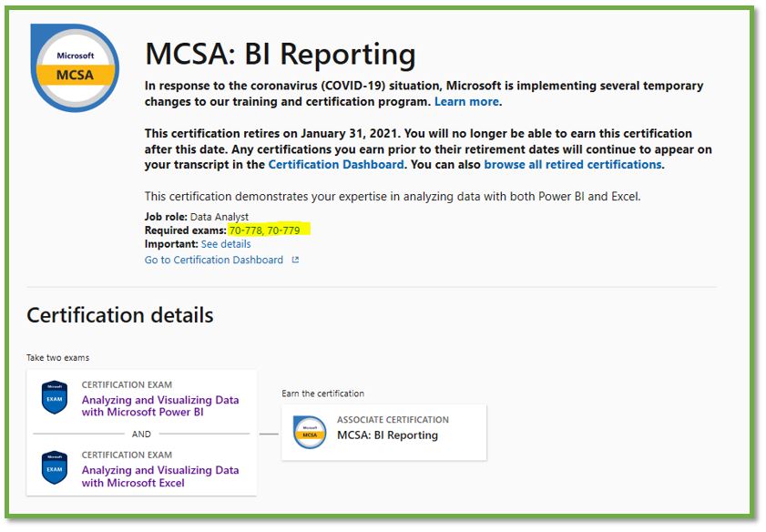The width and height of the screenshot is (766, 532).
Task: Click the Excel exam shield badge
Action: [x=55, y=467]
